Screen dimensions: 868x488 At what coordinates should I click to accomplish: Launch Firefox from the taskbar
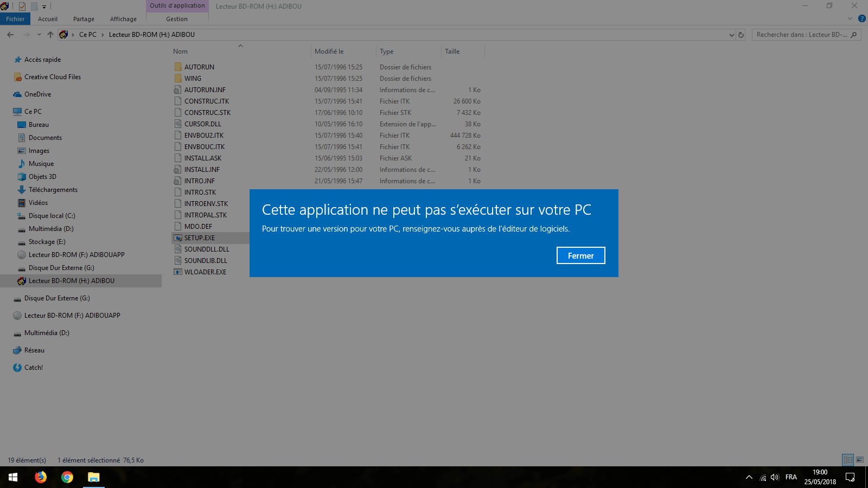[x=41, y=477]
